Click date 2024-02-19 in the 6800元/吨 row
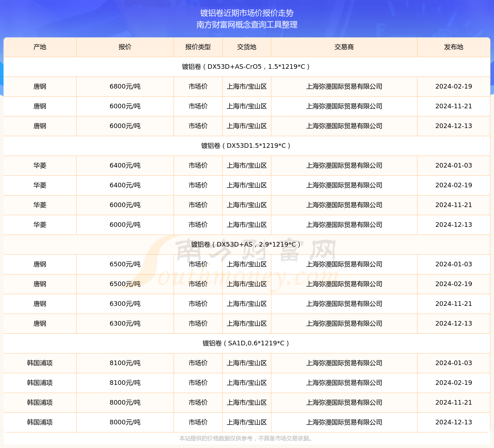This screenshot has width=494, height=448. (454, 86)
